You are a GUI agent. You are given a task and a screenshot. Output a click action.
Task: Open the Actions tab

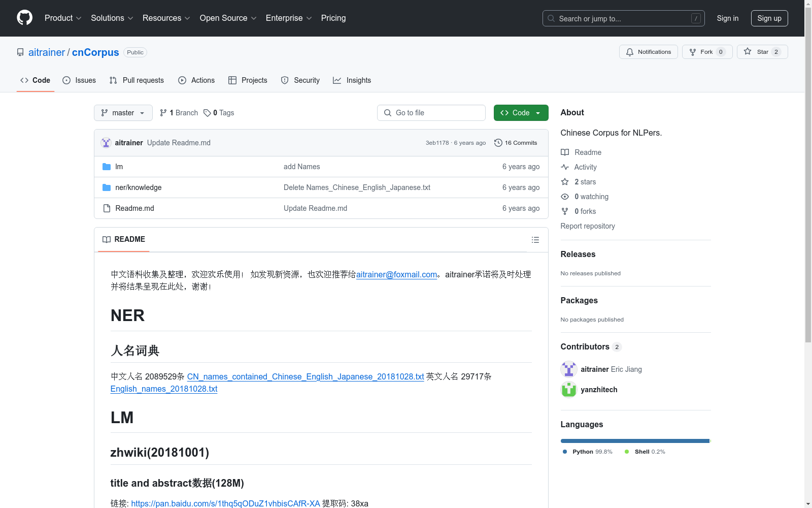click(196, 80)
